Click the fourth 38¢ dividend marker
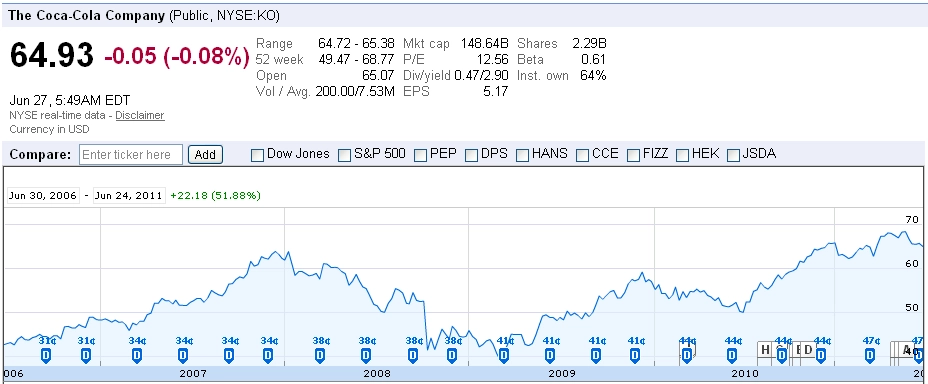The height and width of the screenshot is (384, 928). click(x=452, y=356)
